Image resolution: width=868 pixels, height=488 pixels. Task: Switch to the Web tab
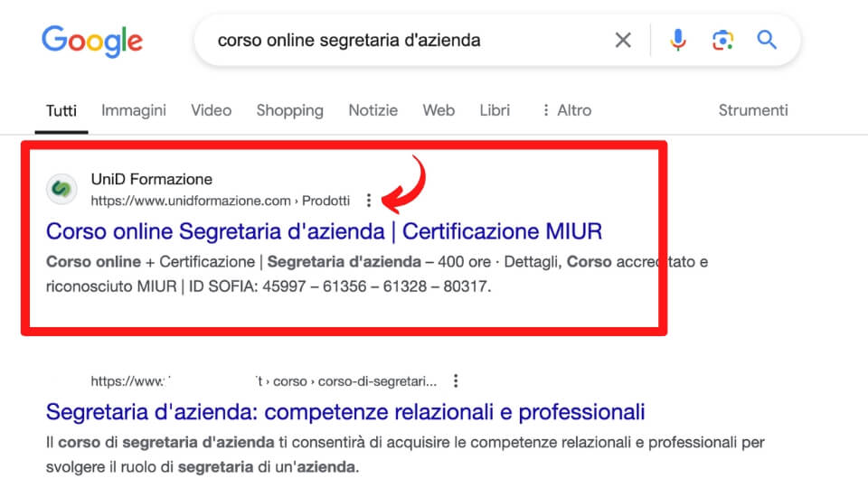439,110
